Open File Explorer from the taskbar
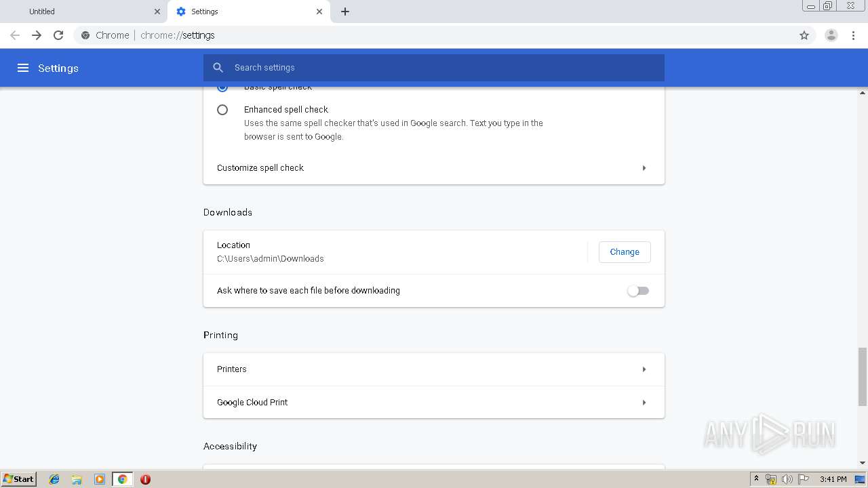The image size is (868, 488). [x=77, y=479]
